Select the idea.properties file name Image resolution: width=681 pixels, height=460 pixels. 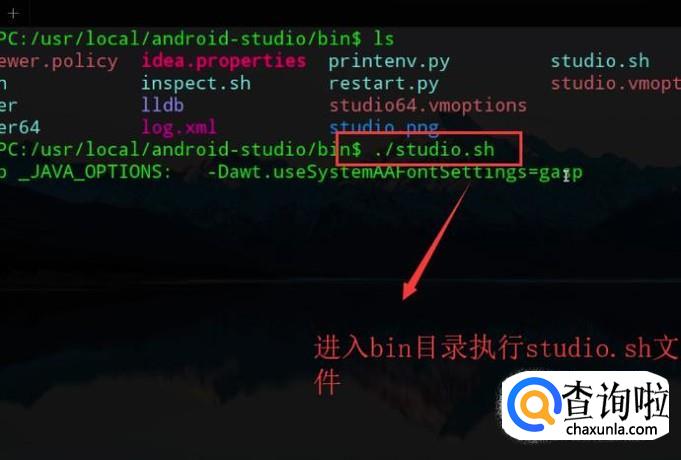click(224, 61)
